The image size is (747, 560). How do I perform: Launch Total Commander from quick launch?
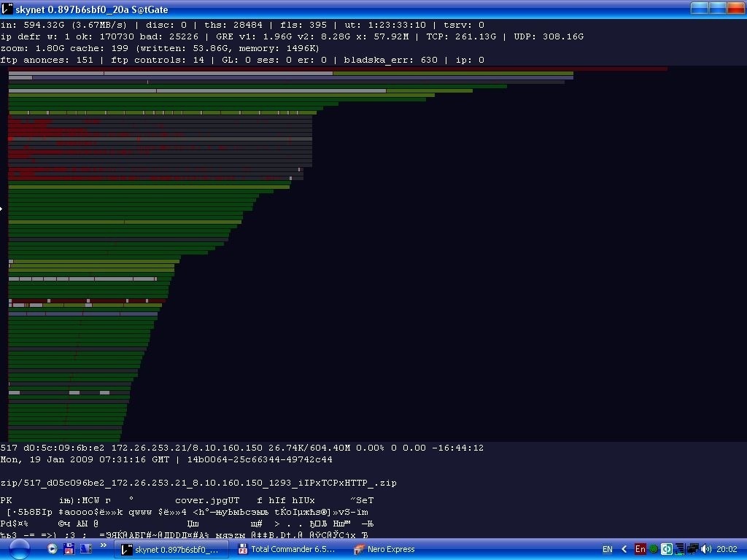click(x=69, y=549)
